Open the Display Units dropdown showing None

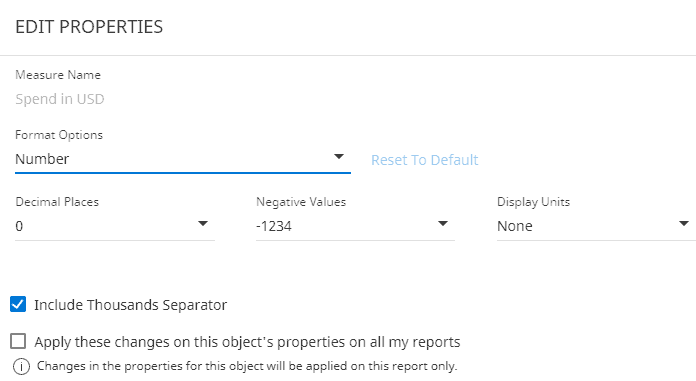(596, 226)
